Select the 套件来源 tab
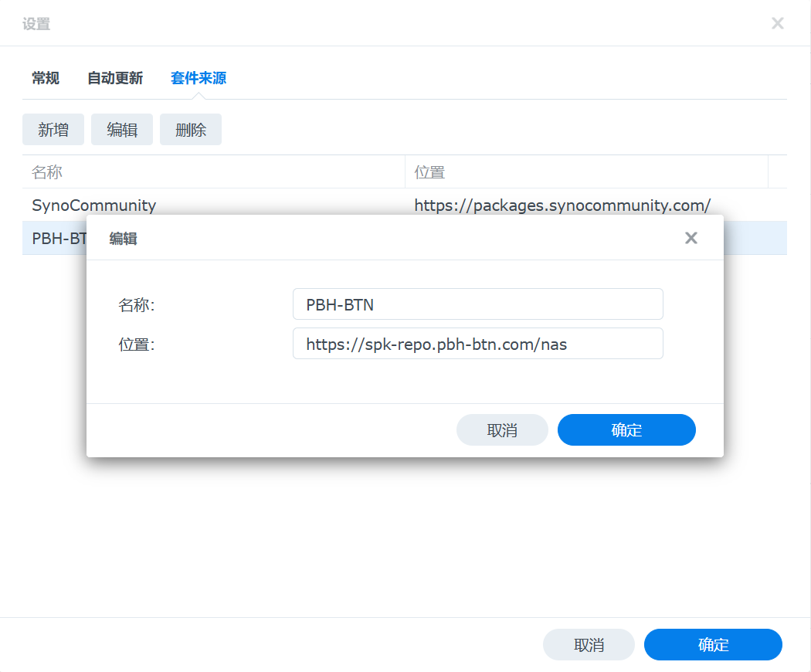 coord(199,78)
